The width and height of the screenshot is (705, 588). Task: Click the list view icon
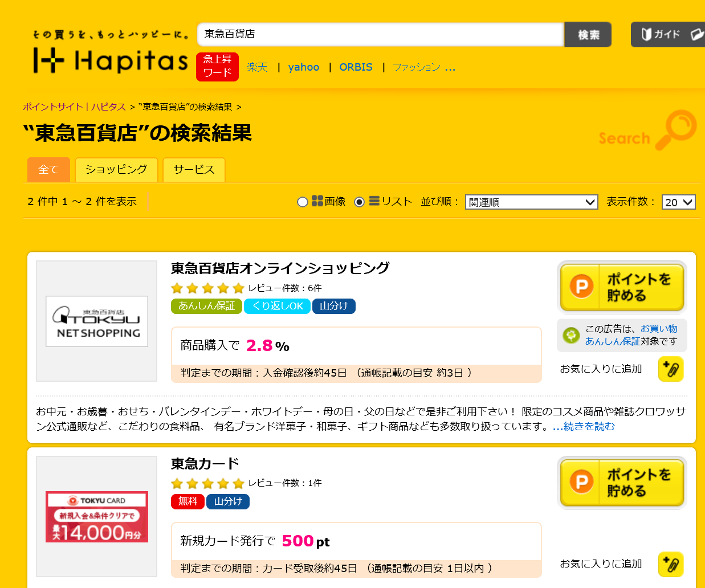pos(374,201)
